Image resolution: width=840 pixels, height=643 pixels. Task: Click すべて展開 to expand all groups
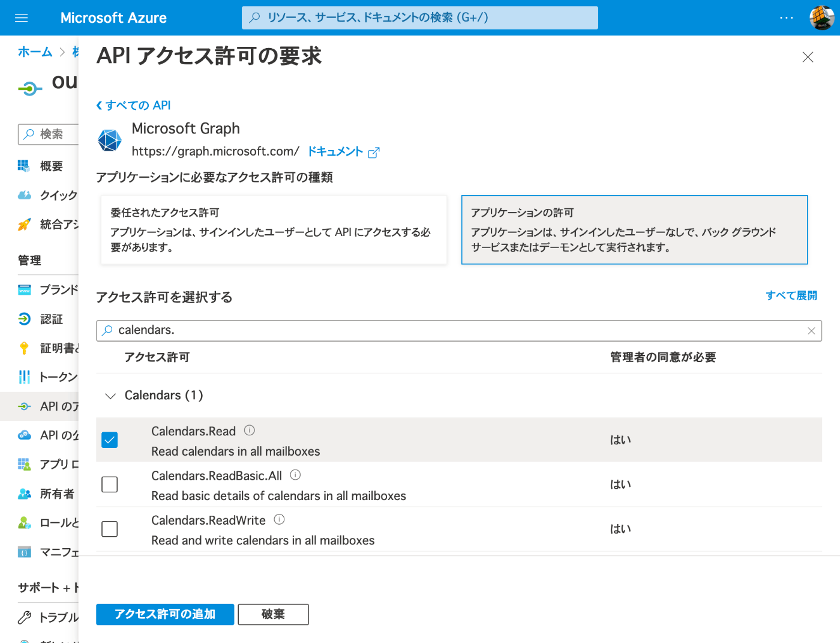(x=791, y=295)
